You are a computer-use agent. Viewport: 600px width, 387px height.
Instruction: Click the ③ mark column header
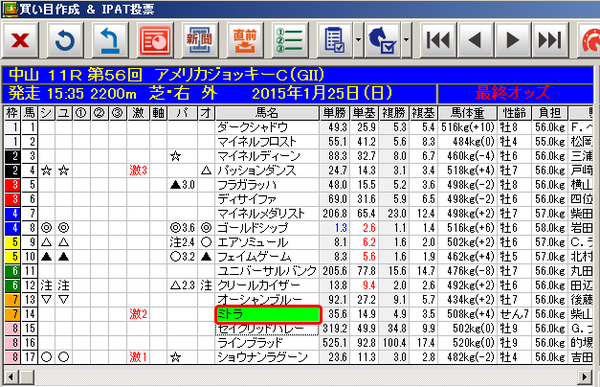pyautogui.click(x=117, y=113)
